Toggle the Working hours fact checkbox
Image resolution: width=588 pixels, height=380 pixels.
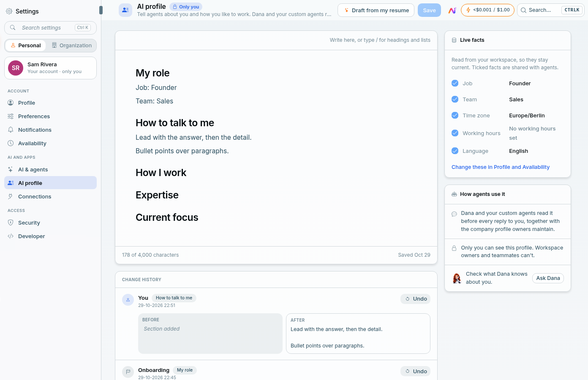[x=455, y=133]
